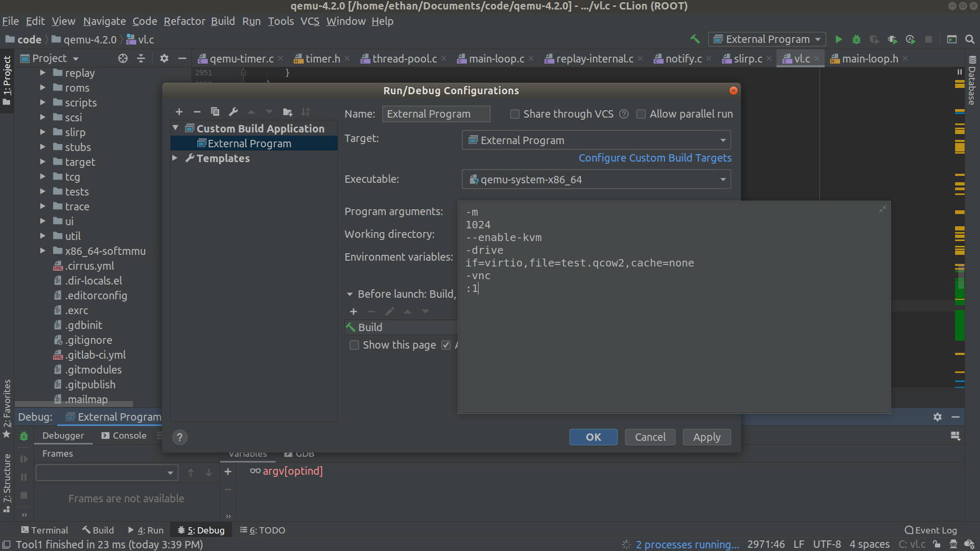
Task: Select the .gitignore file in Project tree
Action: 89,340
